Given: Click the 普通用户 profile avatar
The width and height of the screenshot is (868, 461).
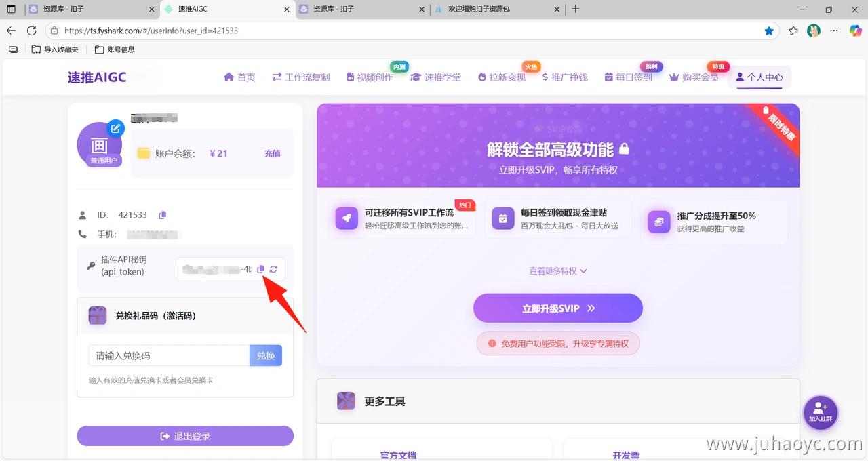Looking at the screenshot, I should [x=99, y=145].
